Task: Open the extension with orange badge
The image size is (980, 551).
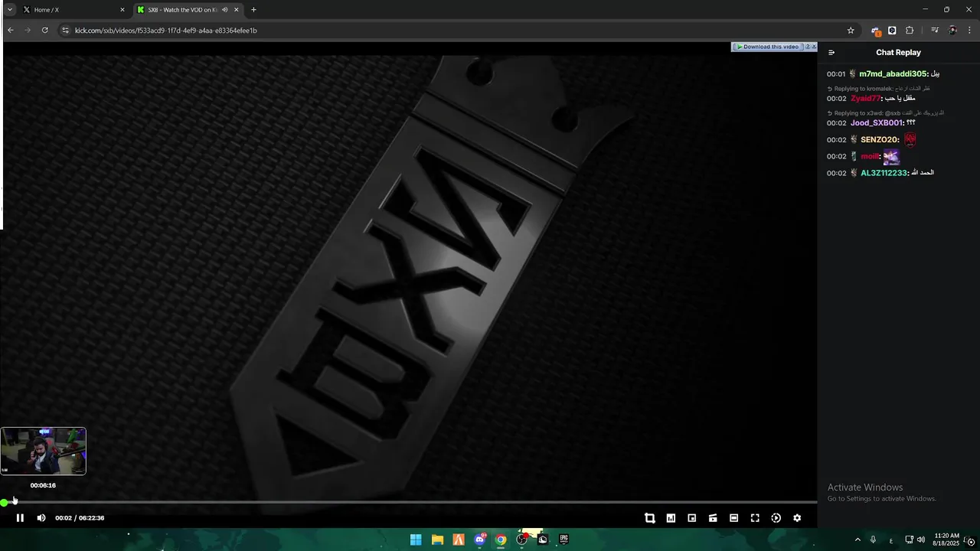Action: (x=875, y=31)
